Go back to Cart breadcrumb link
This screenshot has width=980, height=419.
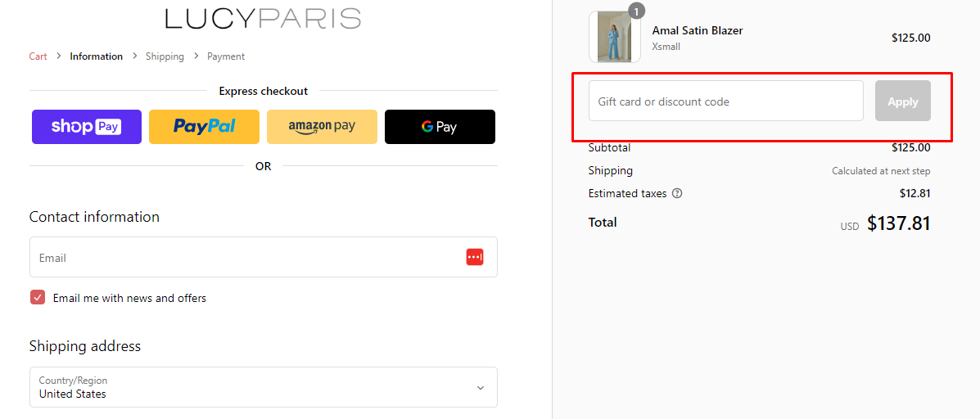tap(38, 56)
